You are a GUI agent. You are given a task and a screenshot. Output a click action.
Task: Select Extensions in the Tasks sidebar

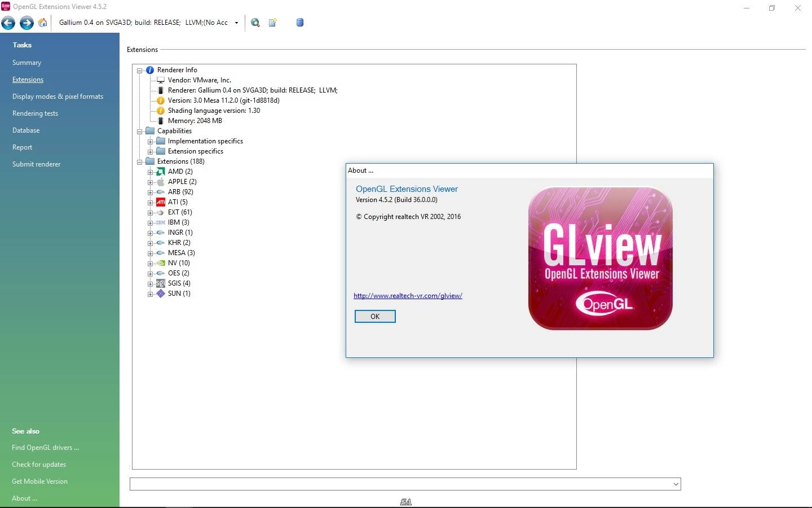[28, 80]
